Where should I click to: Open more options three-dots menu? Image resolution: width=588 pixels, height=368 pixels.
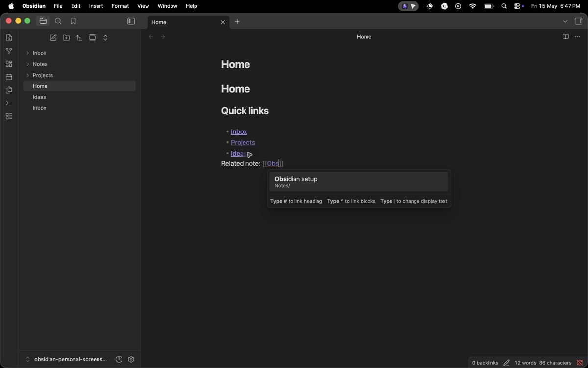[x=578, y=37]
